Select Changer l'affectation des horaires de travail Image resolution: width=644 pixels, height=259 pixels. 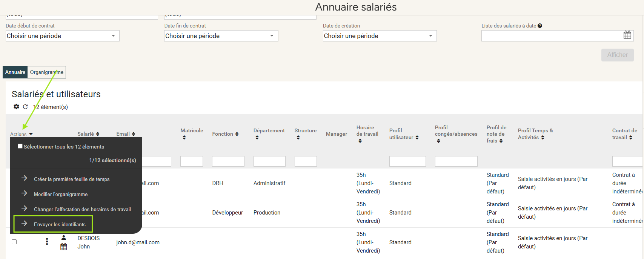click(82, 209)
